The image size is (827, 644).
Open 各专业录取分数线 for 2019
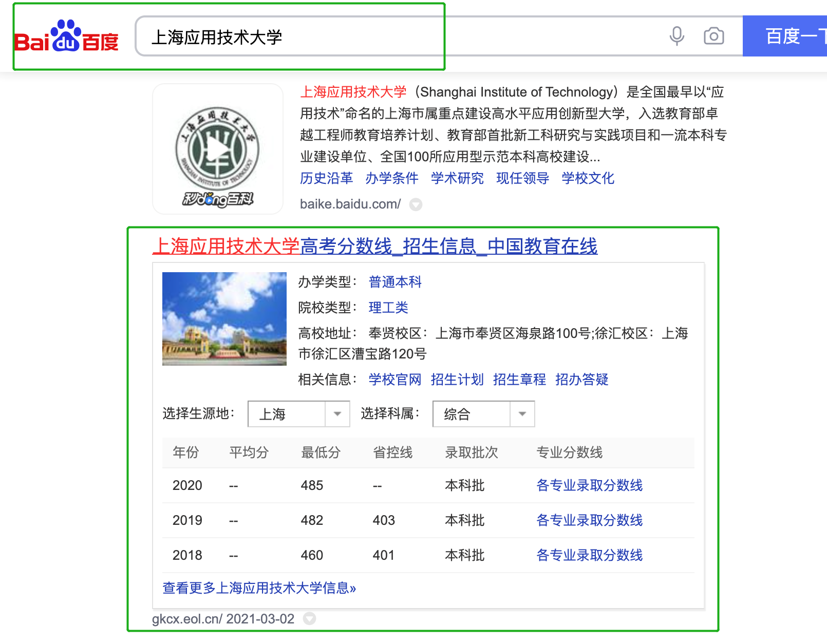tap(589, 520)
